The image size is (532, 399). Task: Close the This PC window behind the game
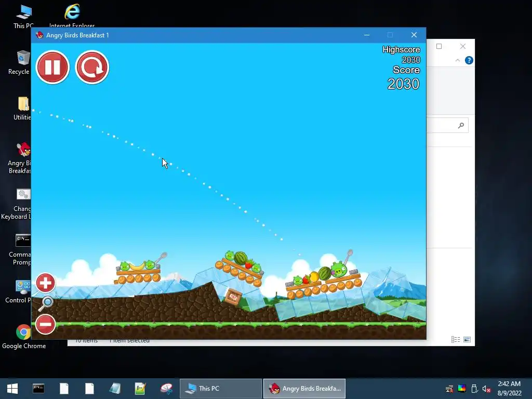pyautogui.click(x=463, y=46)
